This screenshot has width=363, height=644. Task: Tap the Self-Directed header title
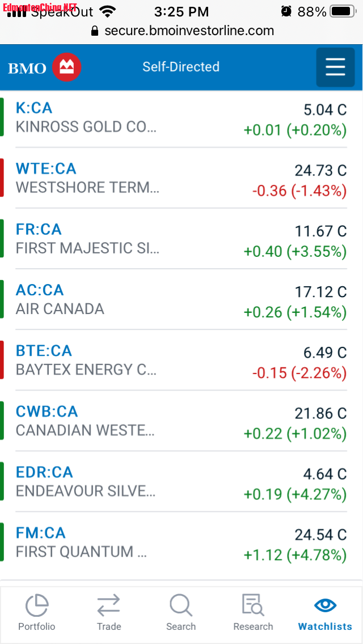click(x=181, y=67)
